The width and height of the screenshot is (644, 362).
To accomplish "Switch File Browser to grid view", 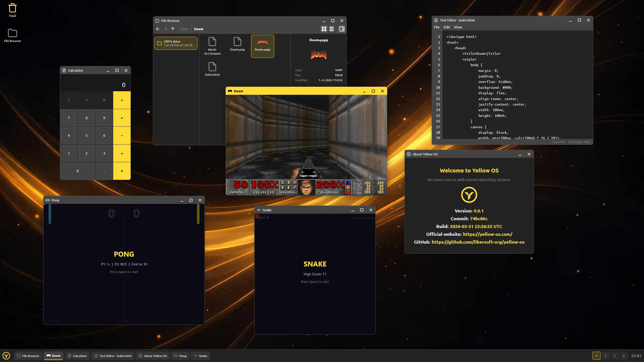I will [x=324, y=29].
